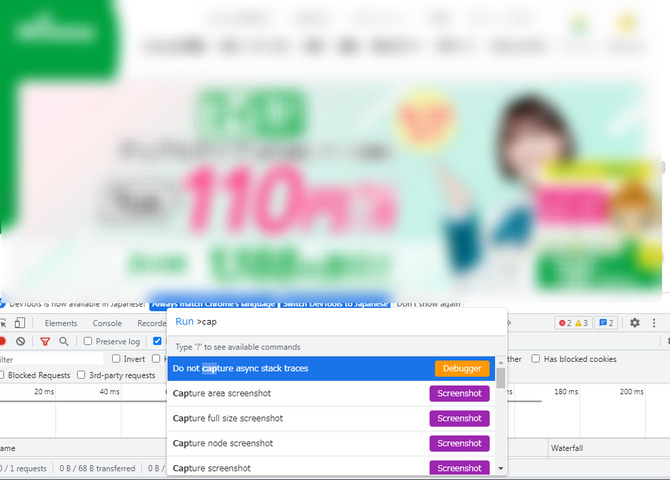Click the inspect element picker icon

coord(3,323)
